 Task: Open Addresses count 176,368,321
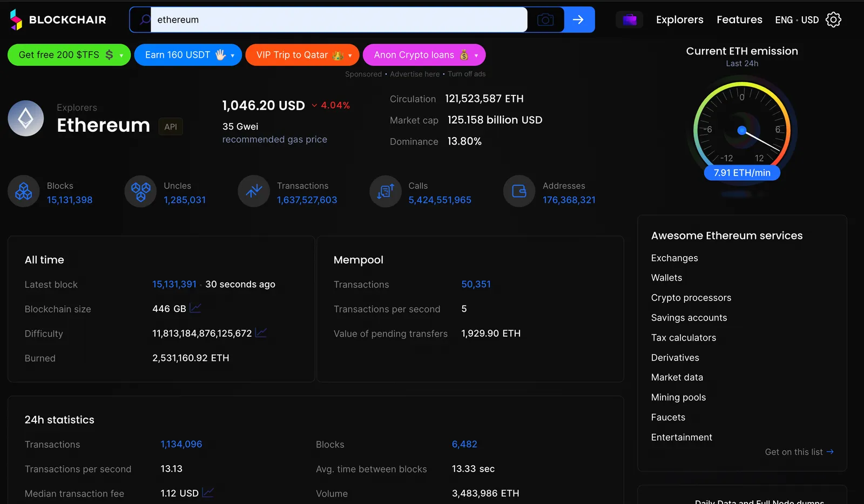pyautogui.click(x=569, y=200)
